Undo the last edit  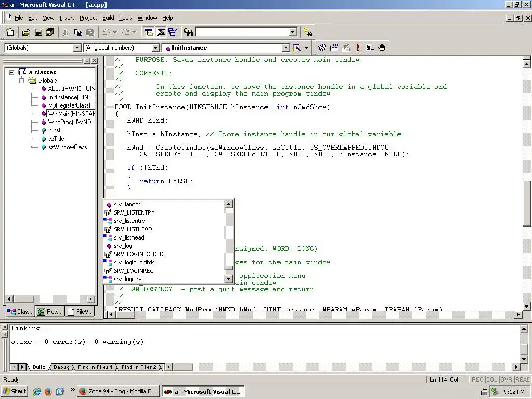point(106,32)
